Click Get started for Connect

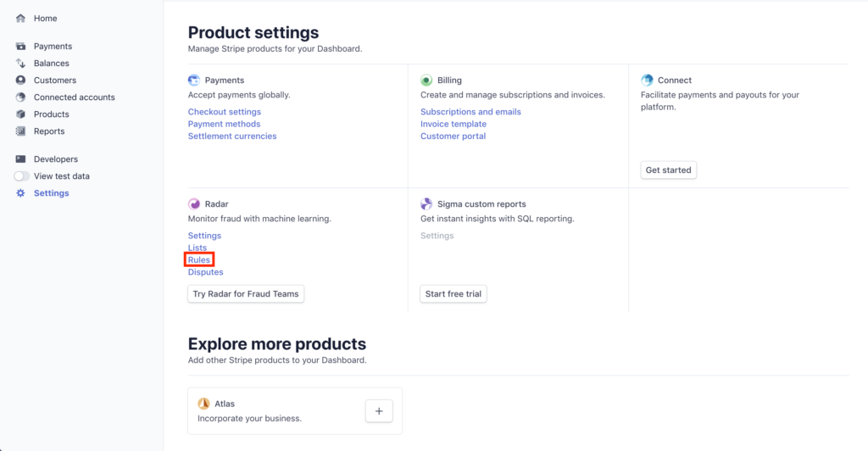(668, 170)
